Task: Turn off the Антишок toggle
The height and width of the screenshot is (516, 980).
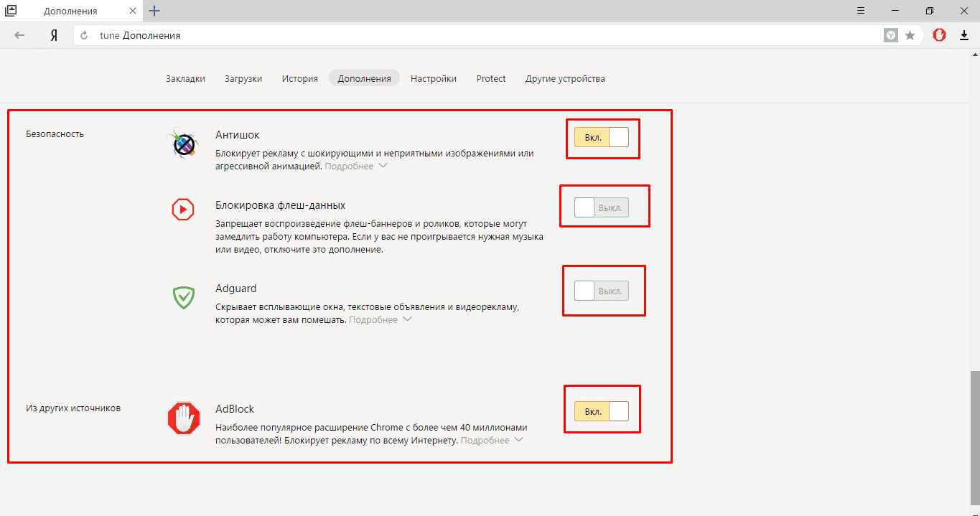Action: point(602,136)
